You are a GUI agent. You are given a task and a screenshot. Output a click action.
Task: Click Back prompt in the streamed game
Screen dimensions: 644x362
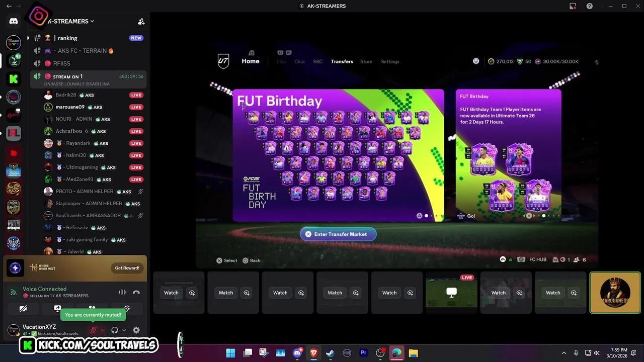252,260
